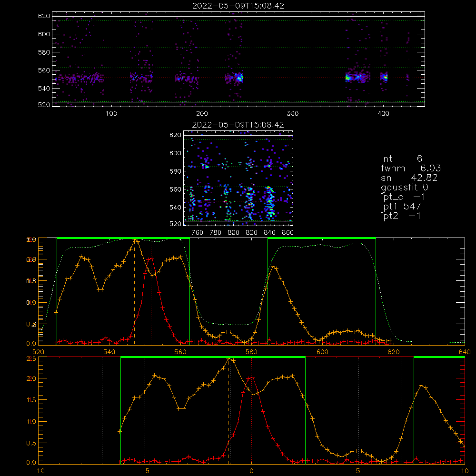Click the orange peak near 586 in third plot
This screenshot has width=476, height=476.
coord(274,267)
